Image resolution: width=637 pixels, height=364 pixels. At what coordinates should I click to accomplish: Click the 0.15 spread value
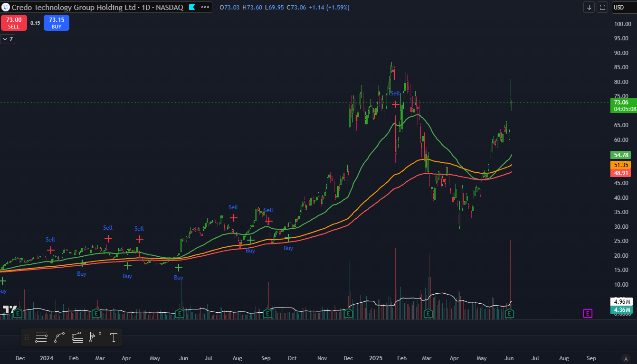coord(35,23)
